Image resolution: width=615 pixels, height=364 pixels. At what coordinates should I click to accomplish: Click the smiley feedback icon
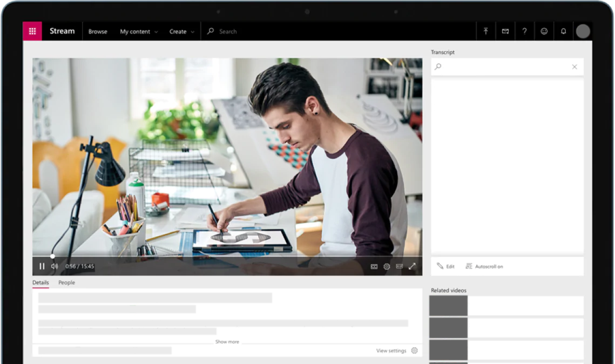click(x=544, y=31)
